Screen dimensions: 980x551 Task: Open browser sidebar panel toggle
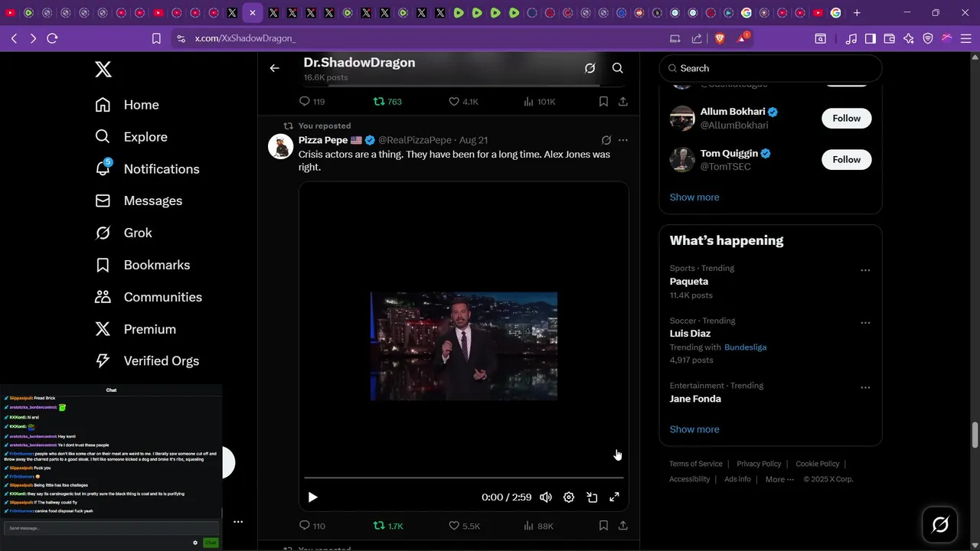point(871,38)
